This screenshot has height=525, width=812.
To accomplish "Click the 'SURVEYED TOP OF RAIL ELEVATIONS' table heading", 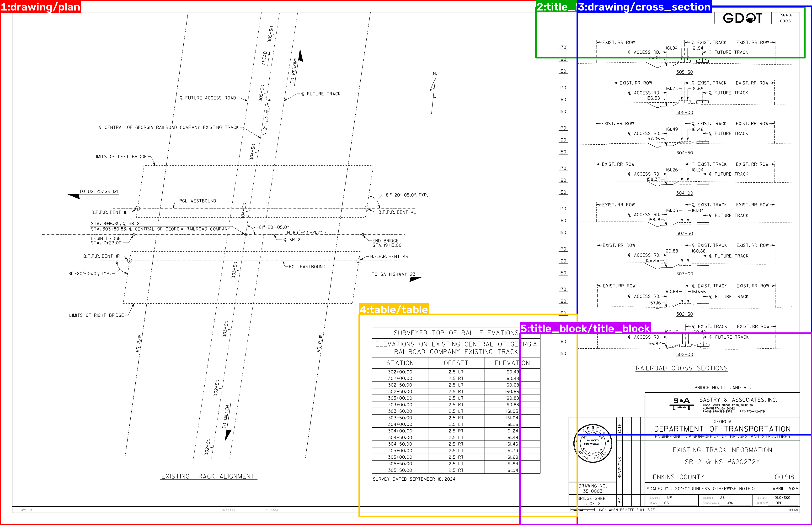I will [456, 333].
